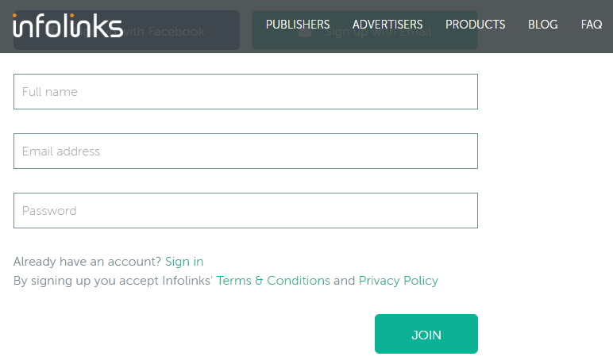Go to the Blog page

coord(542,25)
